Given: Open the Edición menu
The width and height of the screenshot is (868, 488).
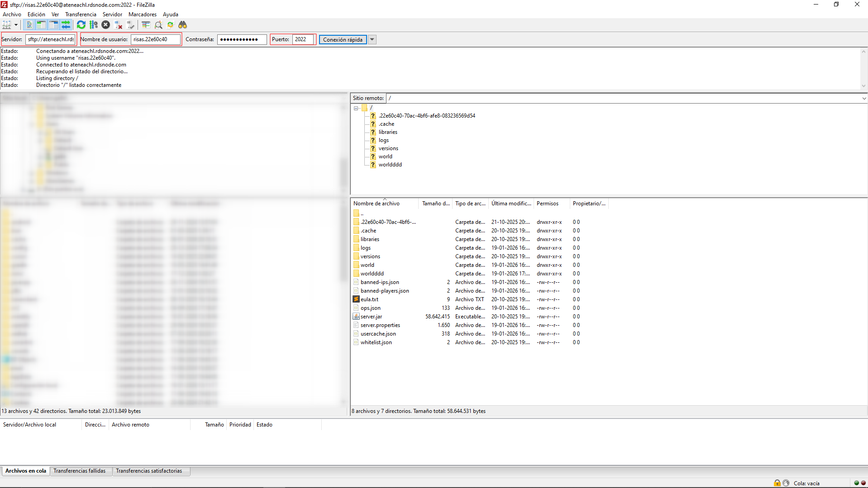Looking at the screenshot, I should coord(36,14).
